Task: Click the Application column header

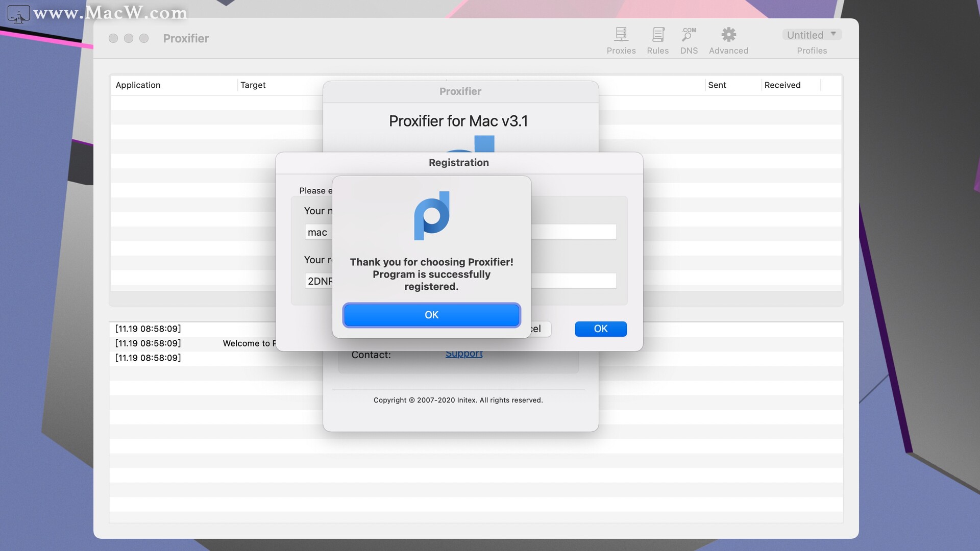Action: click(x=138, y=85)
